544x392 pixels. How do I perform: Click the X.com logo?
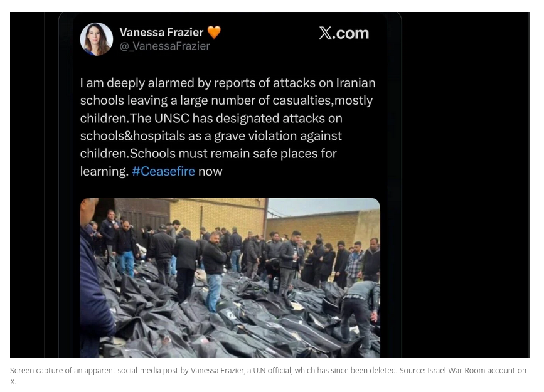344,33
